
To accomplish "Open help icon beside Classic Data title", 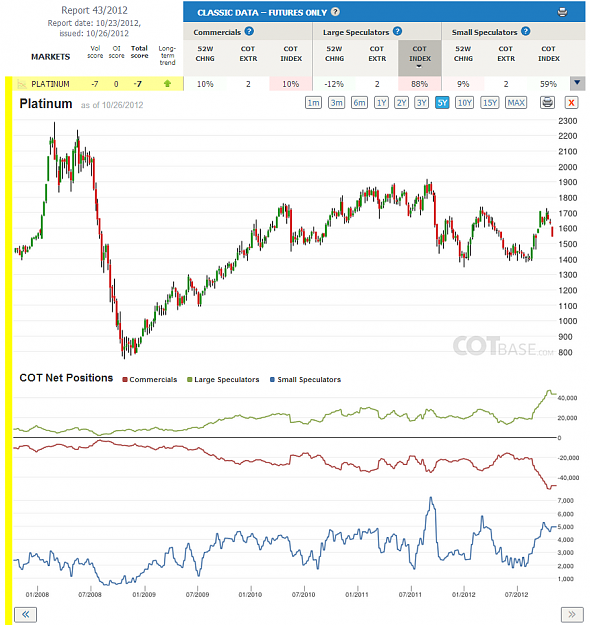I will pos(335,12).
